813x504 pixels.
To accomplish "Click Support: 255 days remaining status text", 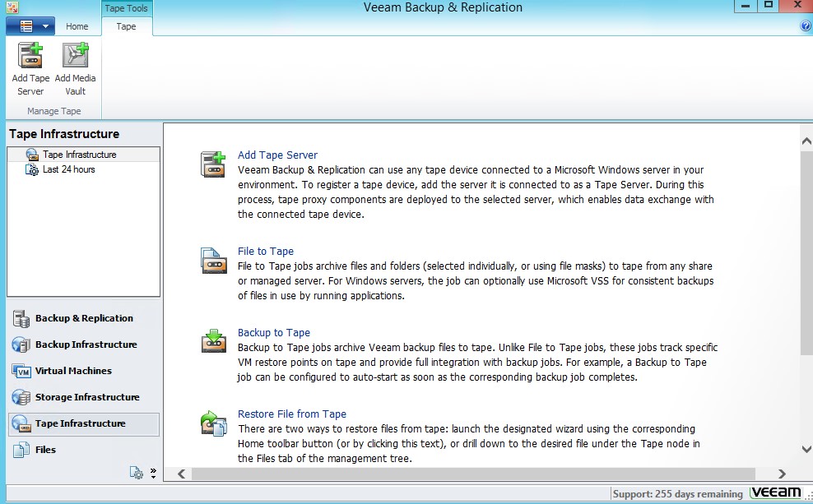I will click(677, 493).
